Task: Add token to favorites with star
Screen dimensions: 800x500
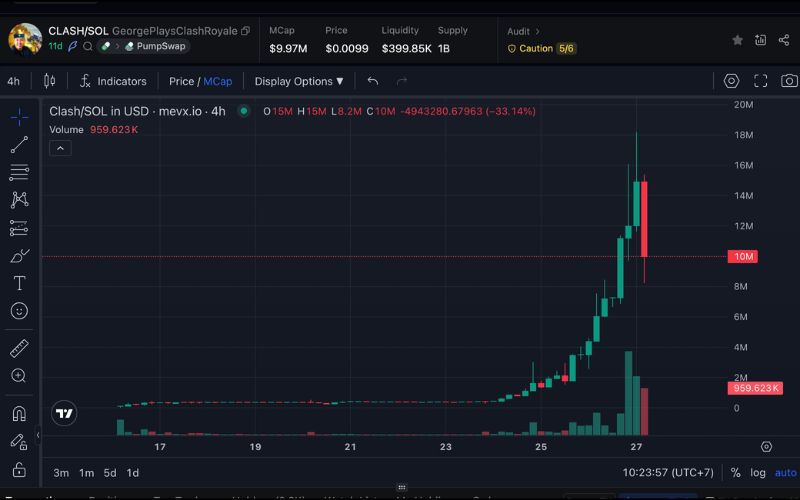Action: pyautogui.click(x=737, y=40)
